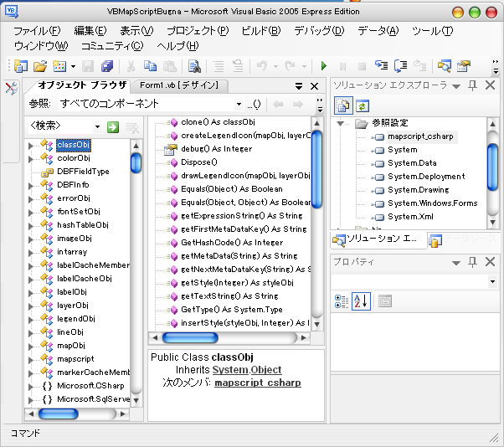Image resolution: width=504 pixels, height=447 pixels.
Task: Click the Add New Item toolbar icon
Action: pos(59,66)
